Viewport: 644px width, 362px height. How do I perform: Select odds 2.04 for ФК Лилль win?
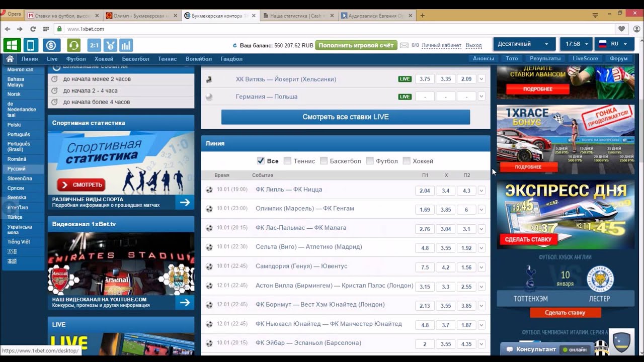425,191
